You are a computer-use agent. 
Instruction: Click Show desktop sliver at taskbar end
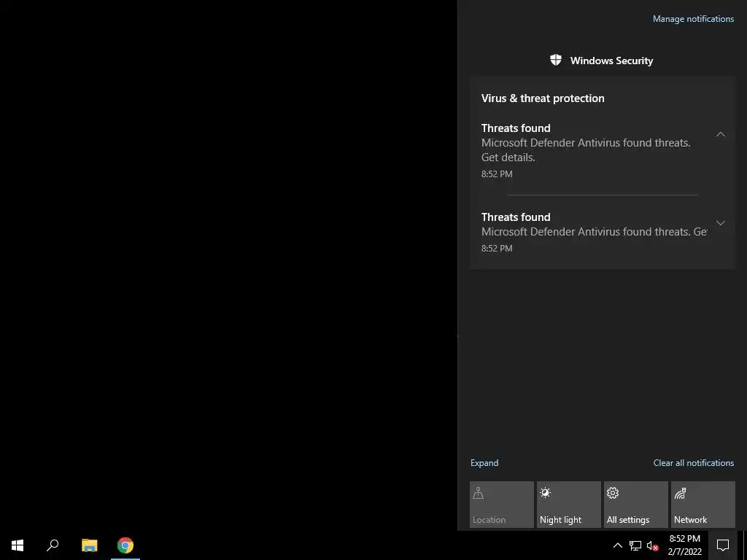click(x=744, y=545)
